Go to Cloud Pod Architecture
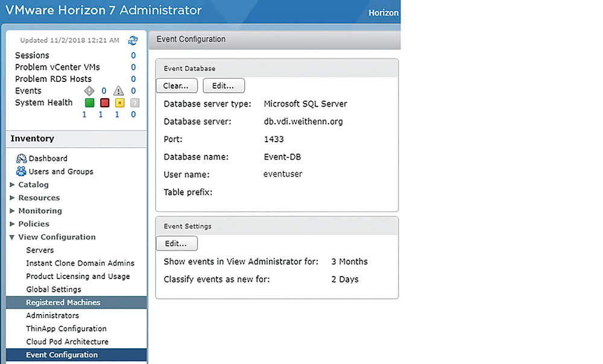Screen dimensions: 603x364 pyautogui.click(x=68, y=341)
